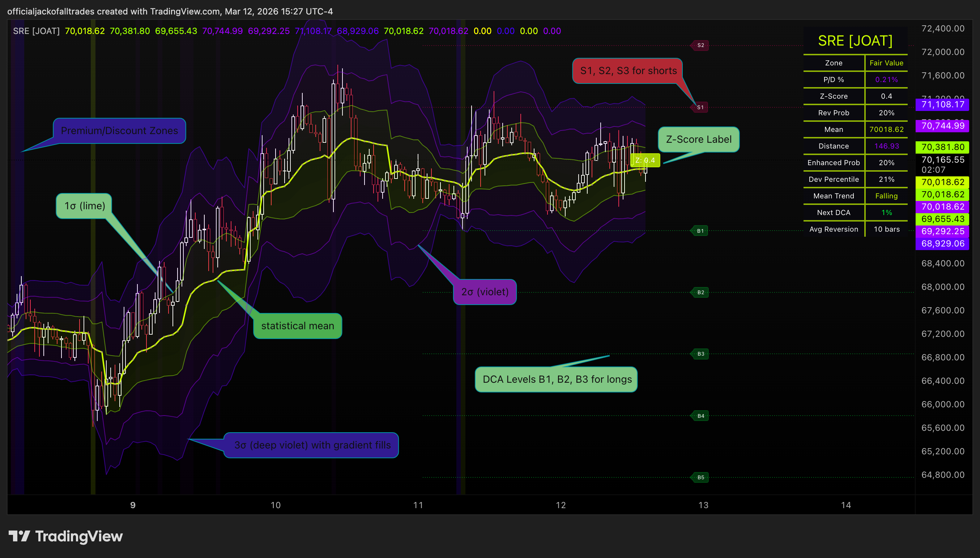Viewport: 980px width, 558px height.
Task: Click date 10 on the time axis
Action: [276, 505]
